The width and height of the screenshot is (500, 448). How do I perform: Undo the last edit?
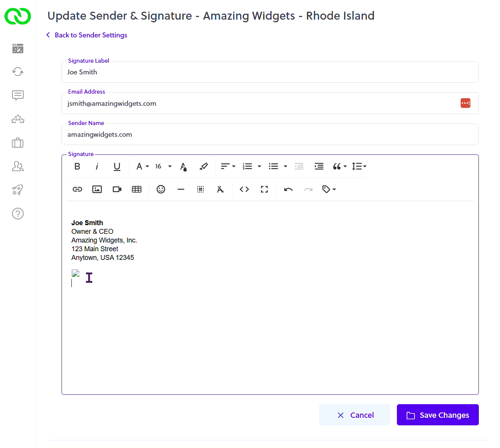(x=289, y=189)
